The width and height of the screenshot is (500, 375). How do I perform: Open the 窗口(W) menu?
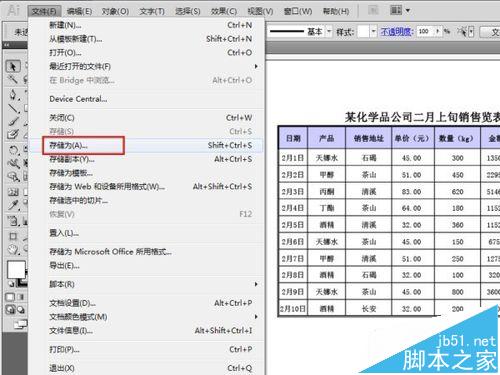coord(298,11)
